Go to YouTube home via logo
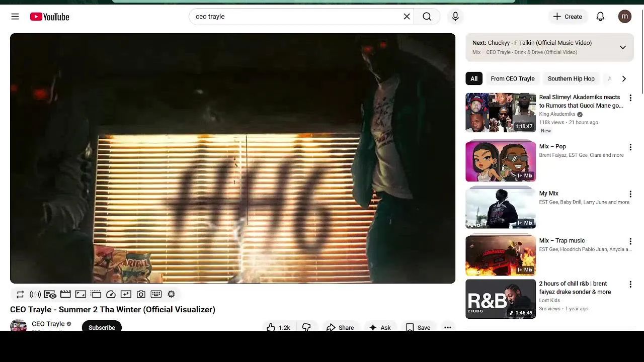The width and height of the screenshot is (644, 362). [x=49, y=17]
